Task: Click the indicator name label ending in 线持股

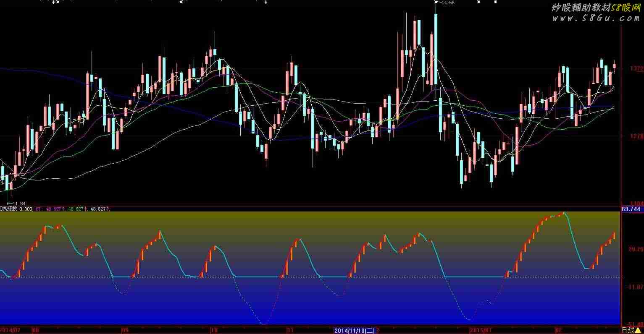Action: (9, 209)
